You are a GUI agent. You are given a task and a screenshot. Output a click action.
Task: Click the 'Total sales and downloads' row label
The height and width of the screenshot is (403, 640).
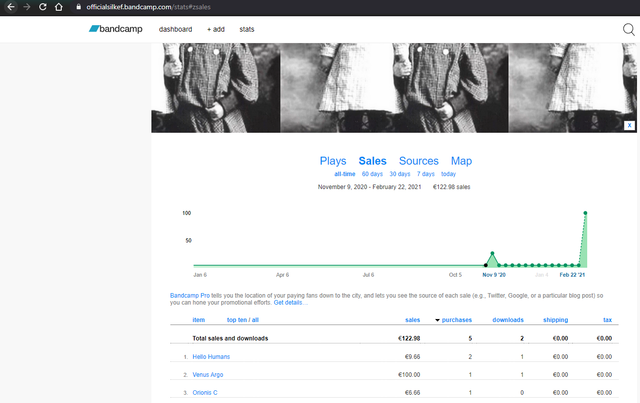click(230, 338)
